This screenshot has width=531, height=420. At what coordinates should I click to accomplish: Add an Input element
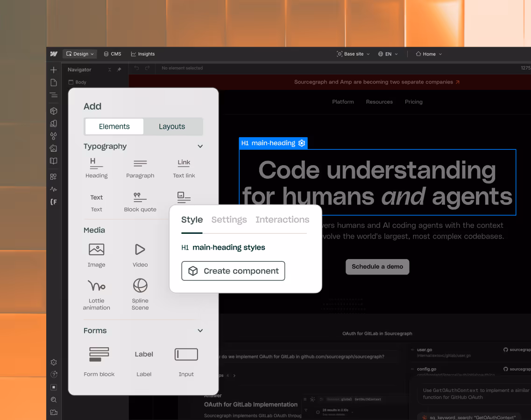(186, 362)
